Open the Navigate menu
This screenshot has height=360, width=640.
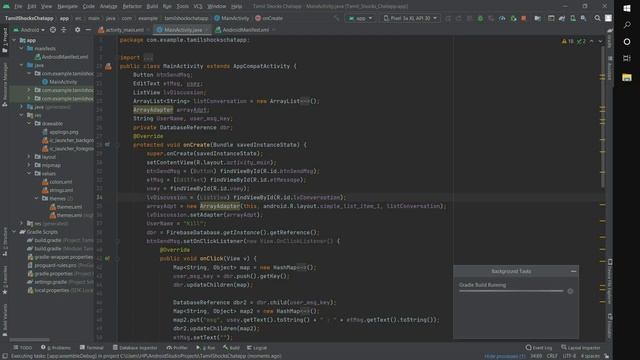(x=67, y=6)
